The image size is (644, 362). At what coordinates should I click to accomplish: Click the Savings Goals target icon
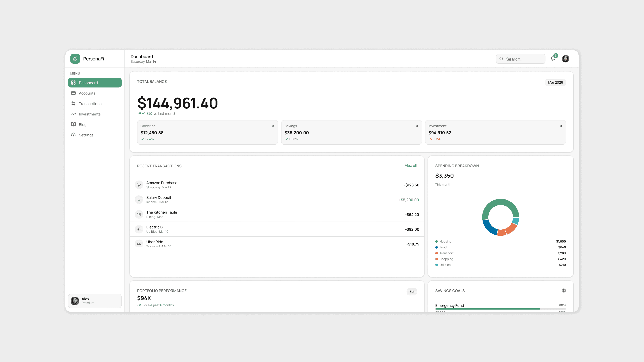click(x=563, y=291)
